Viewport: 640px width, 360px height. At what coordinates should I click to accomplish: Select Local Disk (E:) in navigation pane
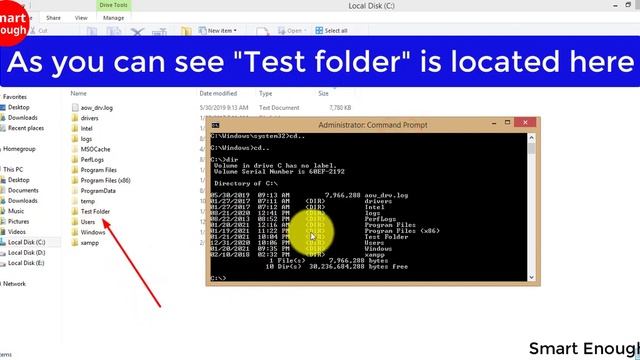coord(26,263)
